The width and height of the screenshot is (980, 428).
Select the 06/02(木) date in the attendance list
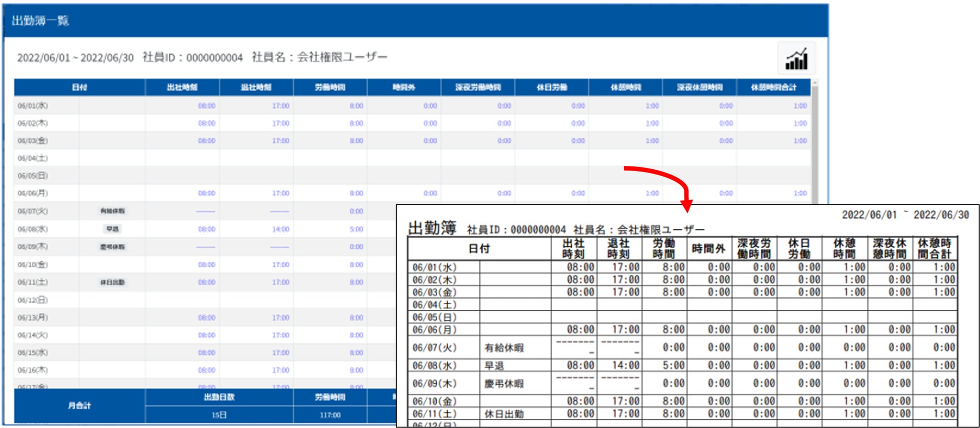click(33, 123)
